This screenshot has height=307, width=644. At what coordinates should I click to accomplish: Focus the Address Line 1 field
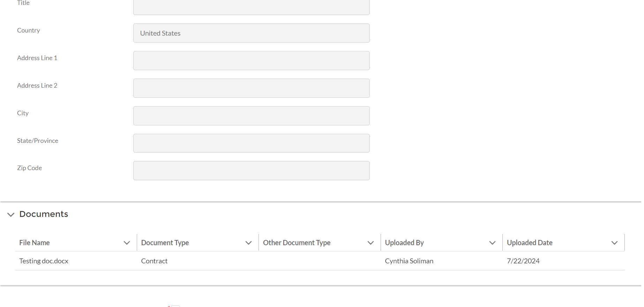(x=251, y=61)
